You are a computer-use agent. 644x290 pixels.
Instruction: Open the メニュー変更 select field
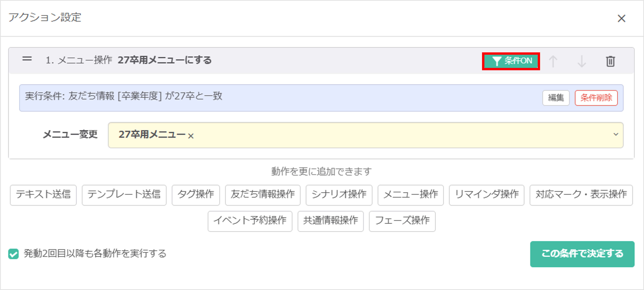(365, 135)
